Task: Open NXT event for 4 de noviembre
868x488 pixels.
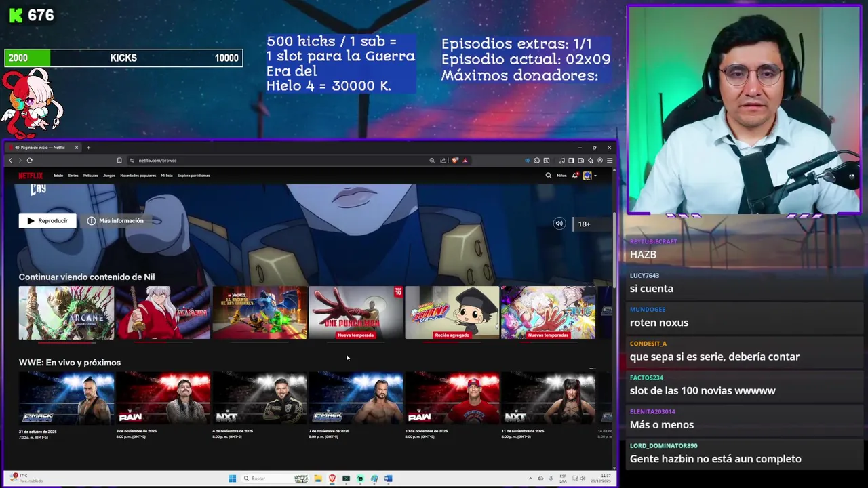Action: [x=260, y=399]
